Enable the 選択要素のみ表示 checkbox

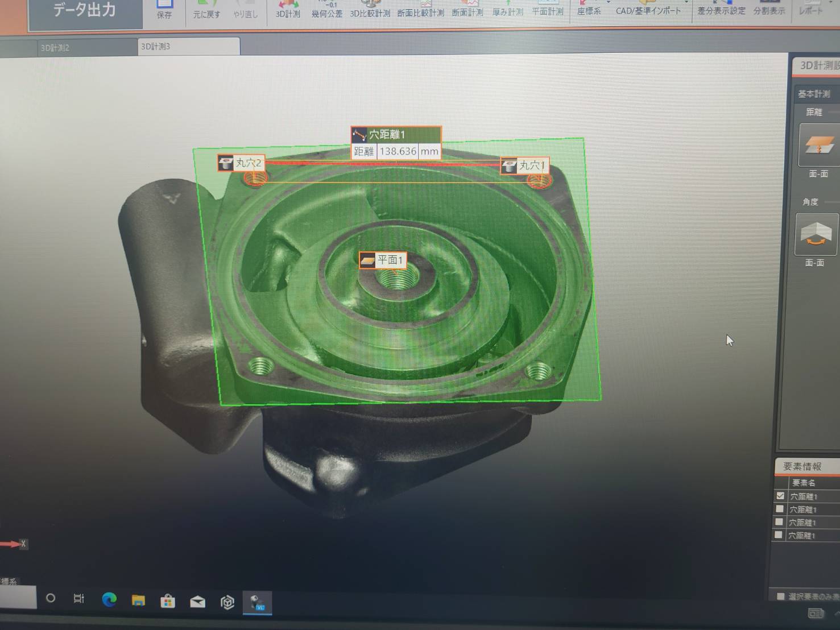pyautogui.click(x=781, y=596)
